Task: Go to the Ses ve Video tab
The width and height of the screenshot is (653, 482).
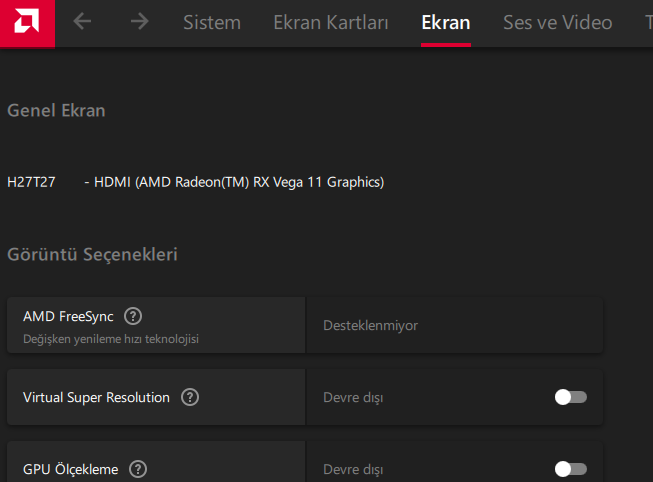Action: [x=558, y=22]
